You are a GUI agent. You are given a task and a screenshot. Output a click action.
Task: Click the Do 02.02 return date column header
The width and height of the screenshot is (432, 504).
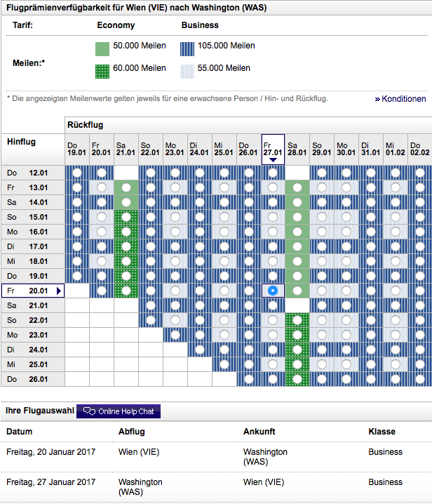[x=420, y=148]
